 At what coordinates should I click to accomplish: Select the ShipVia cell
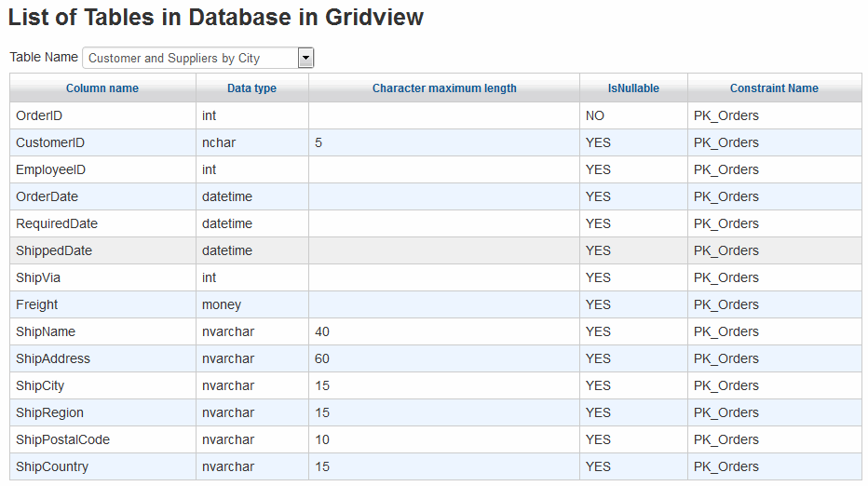pos(103,277)
